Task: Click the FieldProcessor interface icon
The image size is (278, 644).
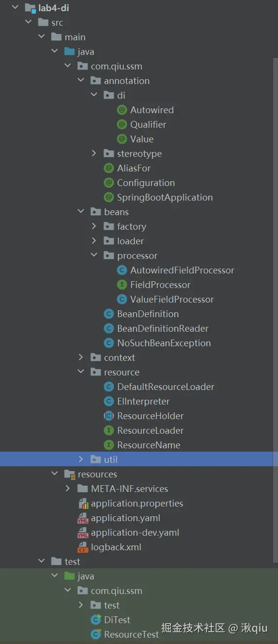Action: pyautogui.click(x=122, y=285)
